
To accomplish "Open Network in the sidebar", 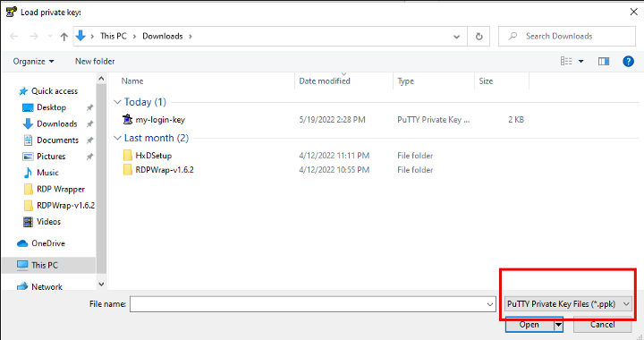I will coord(47,286).
